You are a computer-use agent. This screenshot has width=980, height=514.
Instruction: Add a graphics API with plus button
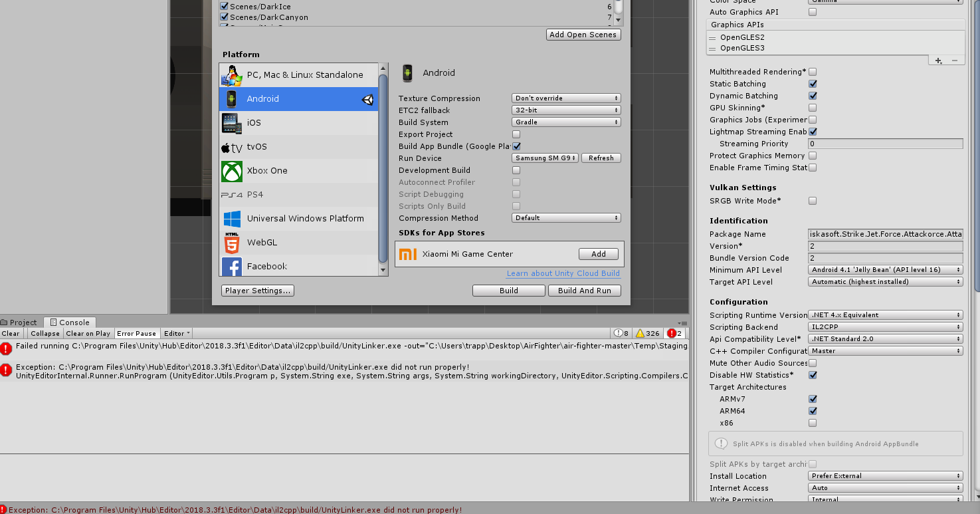click(939, 61)
